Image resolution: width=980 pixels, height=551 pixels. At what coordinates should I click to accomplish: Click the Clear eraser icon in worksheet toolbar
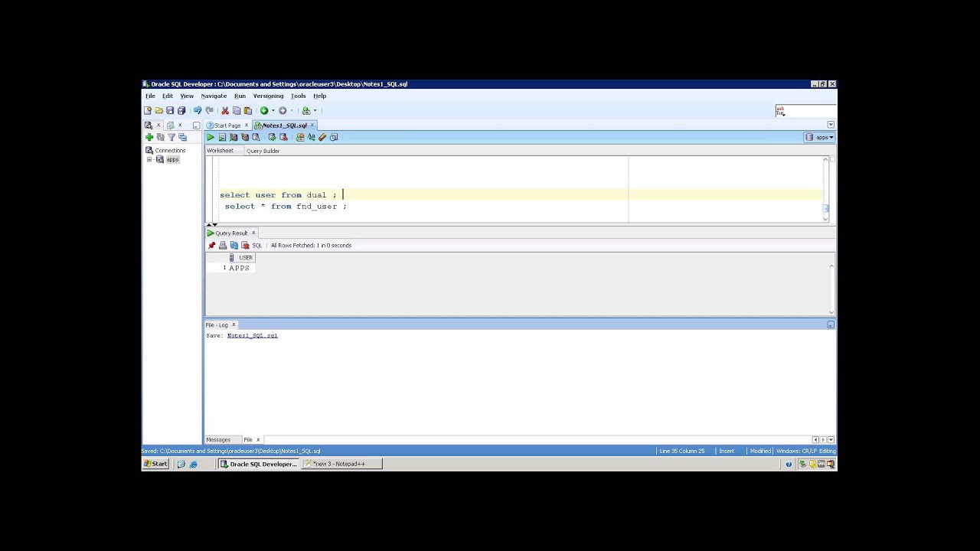(322, 137)
